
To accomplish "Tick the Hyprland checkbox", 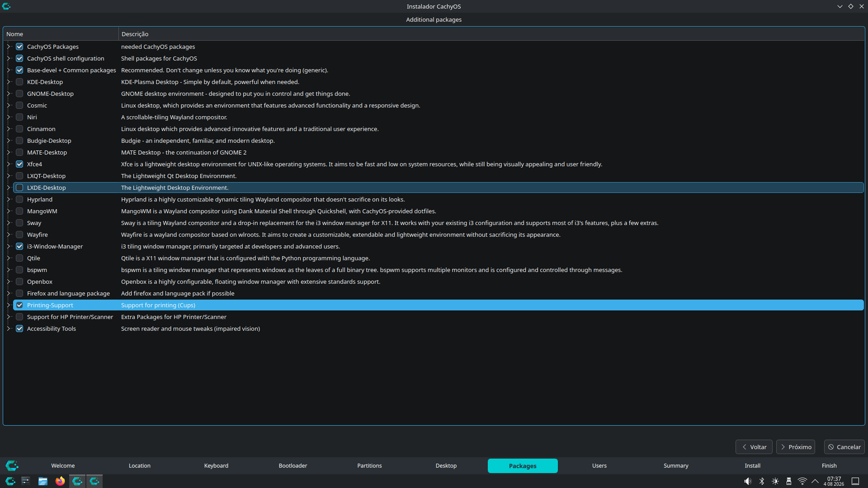I will coord(19,199).
